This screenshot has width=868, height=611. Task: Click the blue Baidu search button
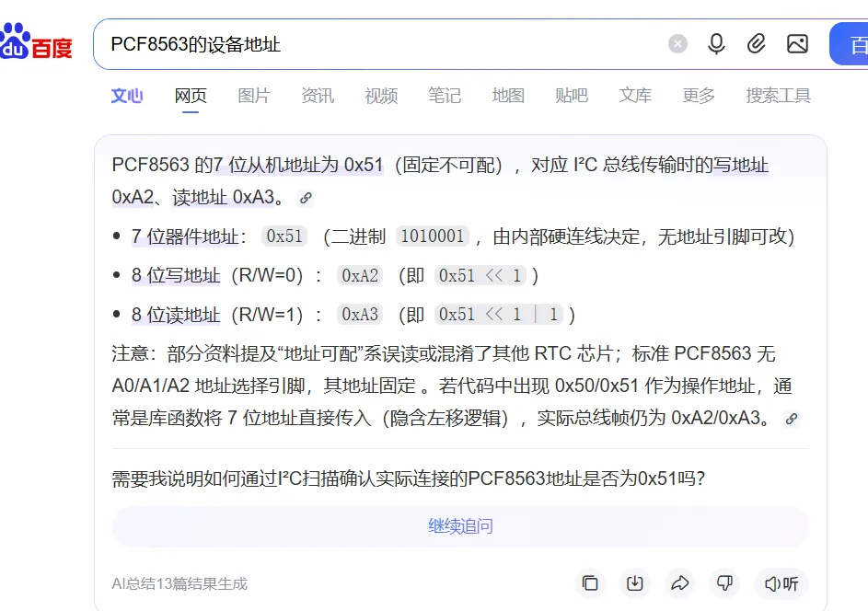(849, 44)
